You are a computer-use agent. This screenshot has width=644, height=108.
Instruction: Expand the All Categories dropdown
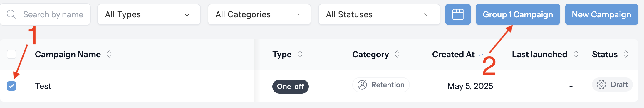(259, 14)
